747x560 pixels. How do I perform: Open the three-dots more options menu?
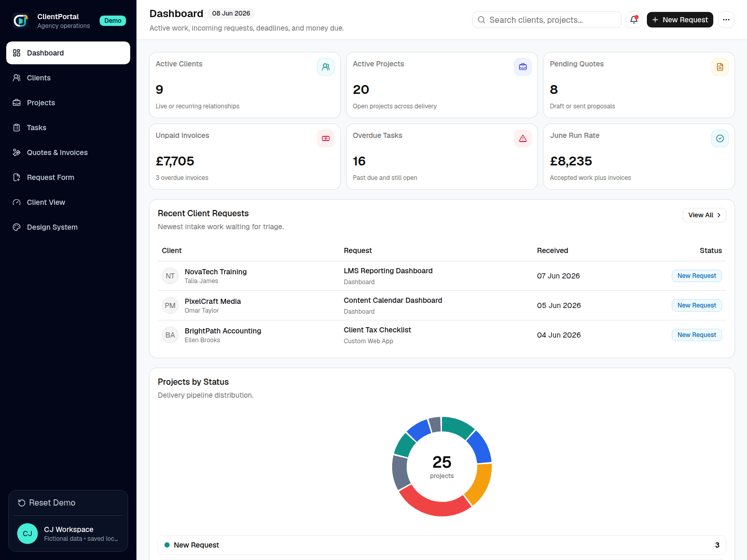click(x=726, y=20)
